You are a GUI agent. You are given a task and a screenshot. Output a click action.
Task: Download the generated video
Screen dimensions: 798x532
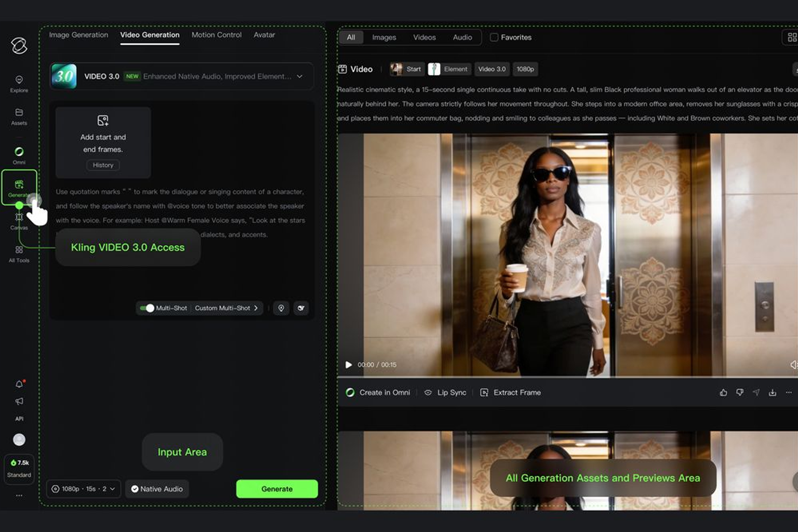pyautogui.click(x=773, y=393)
